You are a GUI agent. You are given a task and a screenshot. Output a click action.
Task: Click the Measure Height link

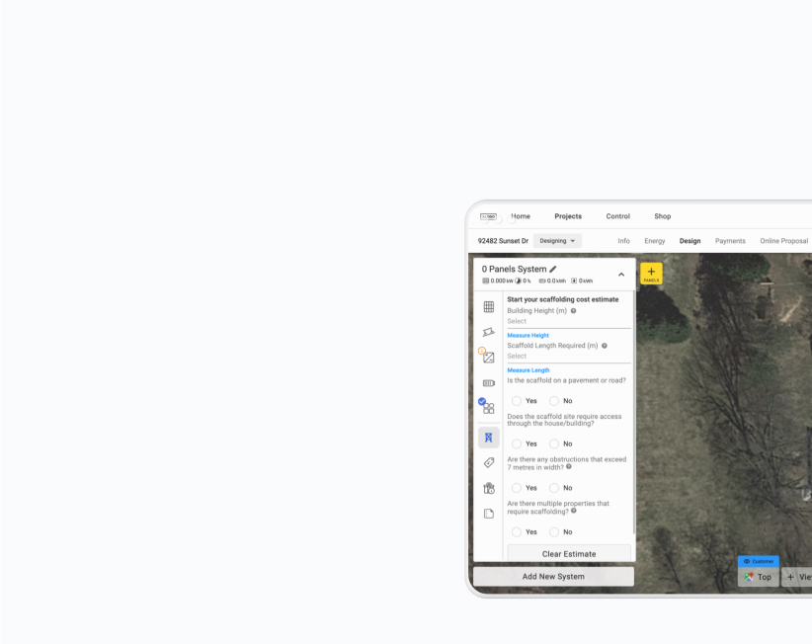pyautogui.click(x=528, y=335)
